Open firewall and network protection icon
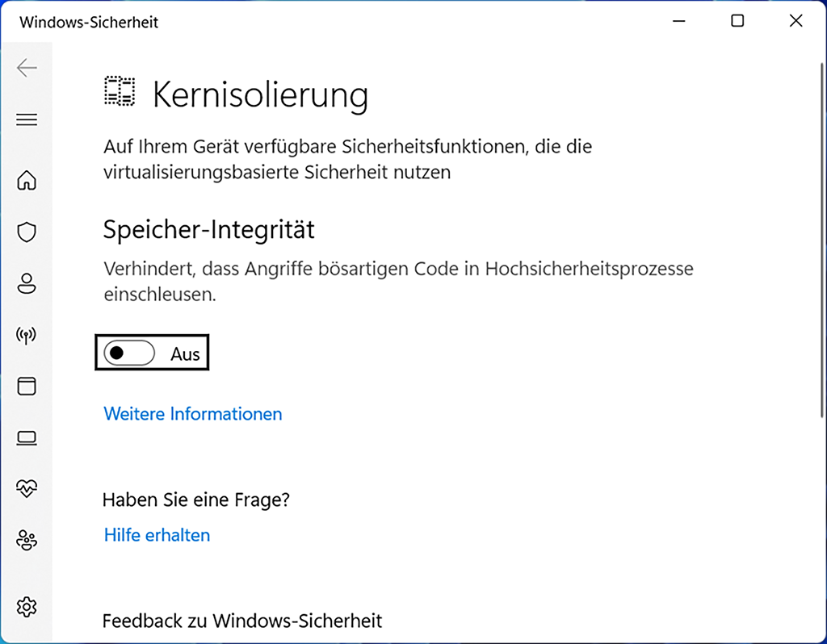 click(27, 335)
